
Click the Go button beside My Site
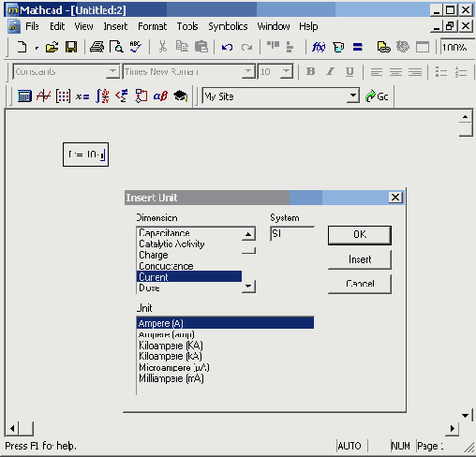tap(378, 96)
